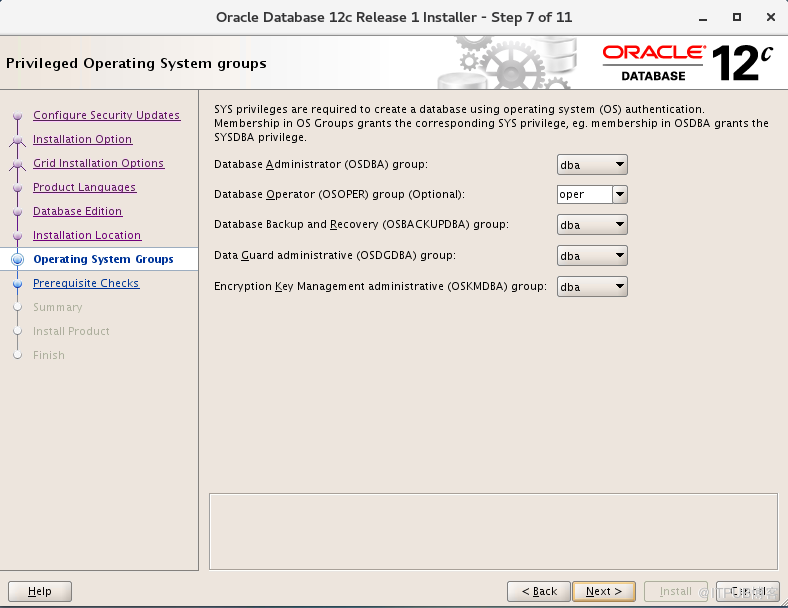
Task: Go to Installation Option step
Action: tap(82, 139)
